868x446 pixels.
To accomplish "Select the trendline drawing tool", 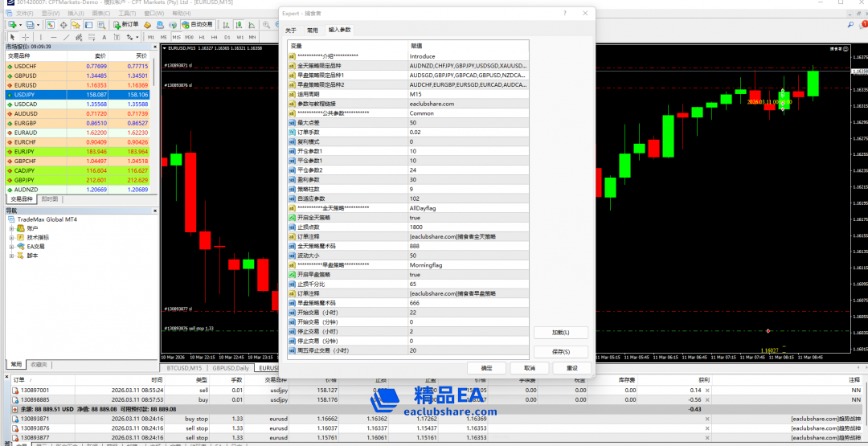I will pos(66,37).
